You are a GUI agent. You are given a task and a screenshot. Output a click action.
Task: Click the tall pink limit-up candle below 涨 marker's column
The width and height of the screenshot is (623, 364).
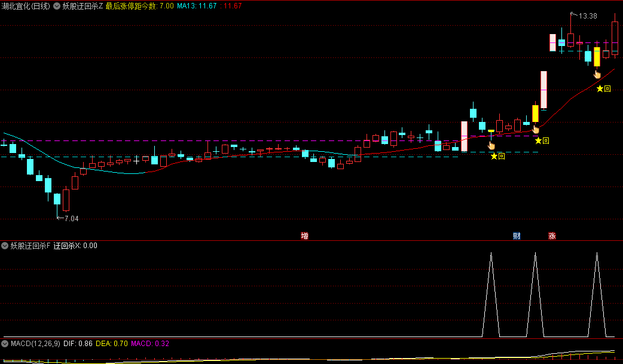click(552, 43)
